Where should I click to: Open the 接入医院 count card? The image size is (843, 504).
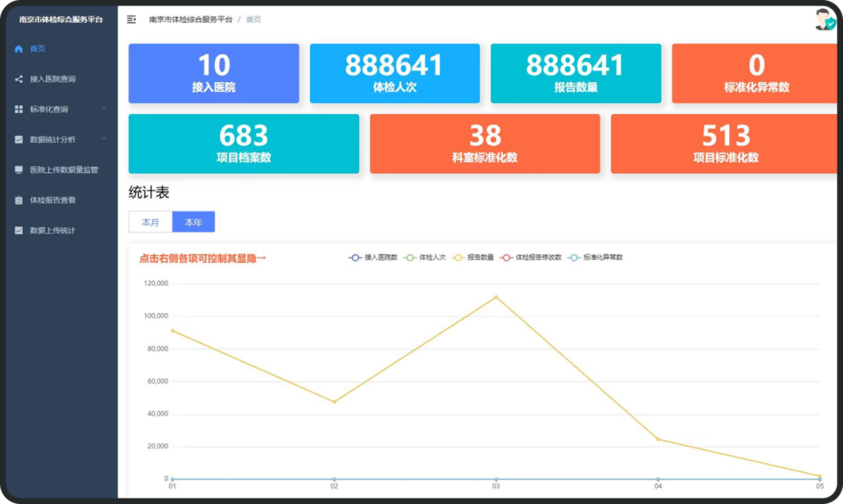coord(213,73)
